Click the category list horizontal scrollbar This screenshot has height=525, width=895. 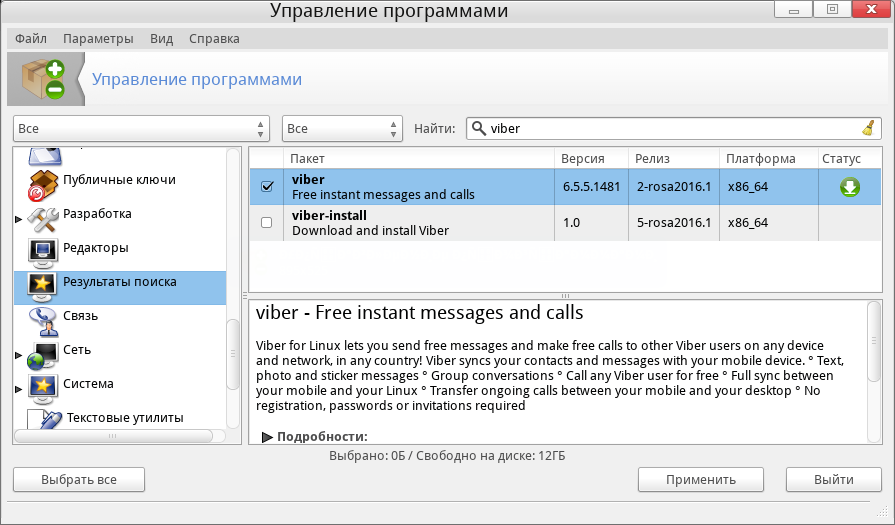click(x=113, y=436)
